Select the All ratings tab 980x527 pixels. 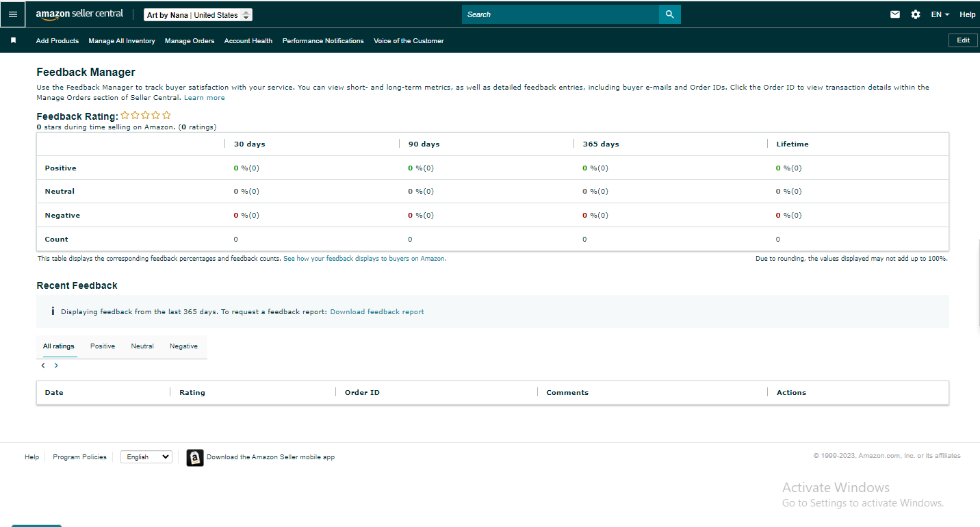(x=59, y=346)
